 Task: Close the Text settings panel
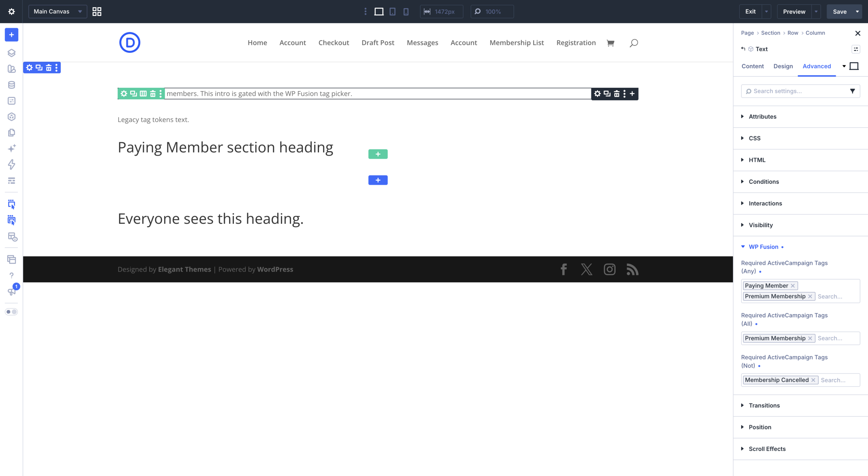[x=857, y=33]
